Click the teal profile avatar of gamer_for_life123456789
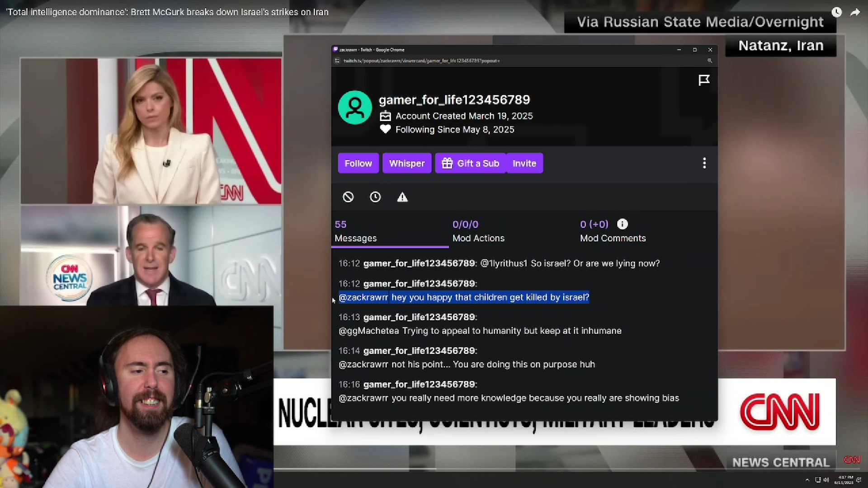 tap(355, 108)
